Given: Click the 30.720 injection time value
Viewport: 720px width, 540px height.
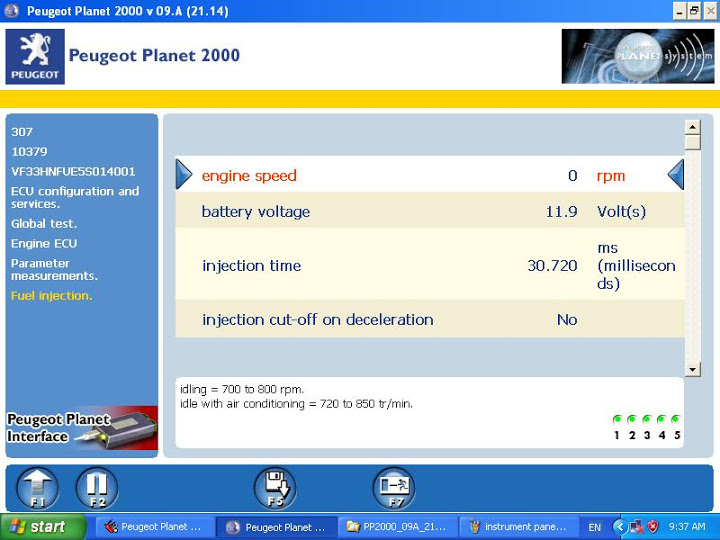Looking at the screenshot, I should pos(552,265).
